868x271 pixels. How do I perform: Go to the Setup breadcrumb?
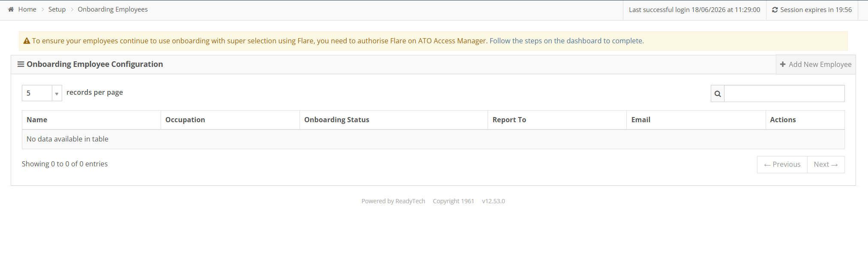tap(57, 9)
